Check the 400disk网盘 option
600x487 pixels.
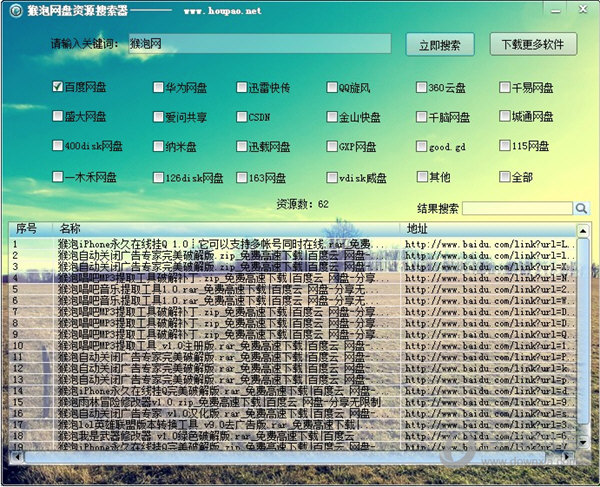pyautogui.click(x=57, y=145)
